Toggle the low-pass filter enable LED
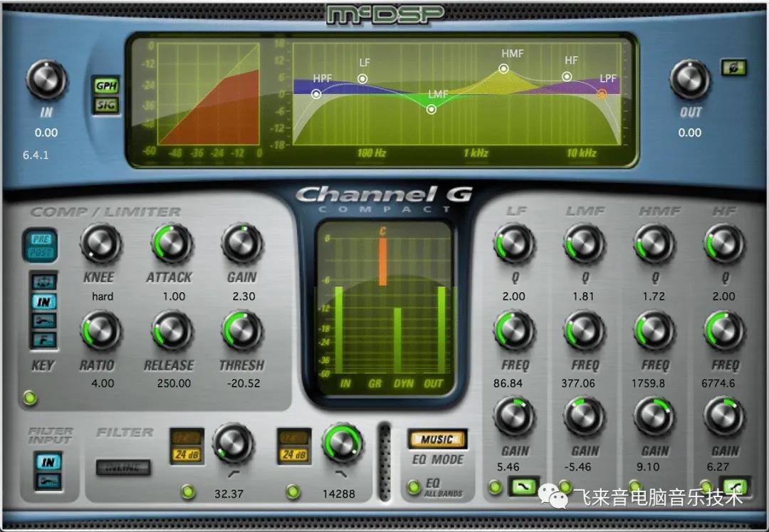Image resolution: width=769 pixels, height=532 pixels. pyautogui.click(x=293, y=491)
